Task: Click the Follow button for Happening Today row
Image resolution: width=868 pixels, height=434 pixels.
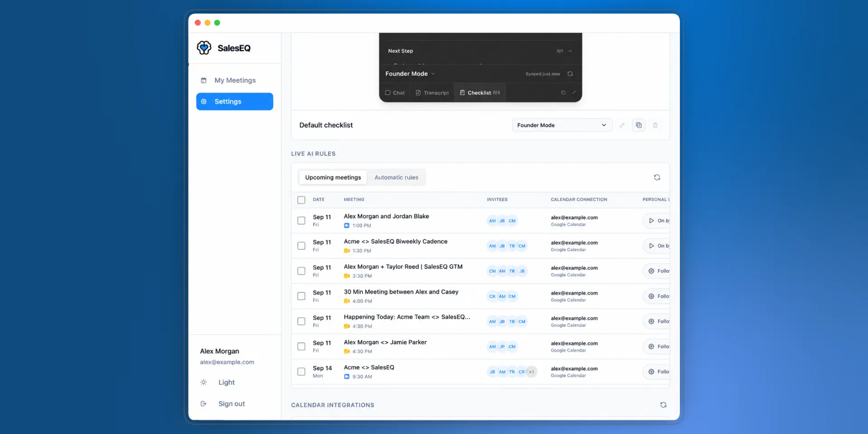Action: tap(657, 321)
